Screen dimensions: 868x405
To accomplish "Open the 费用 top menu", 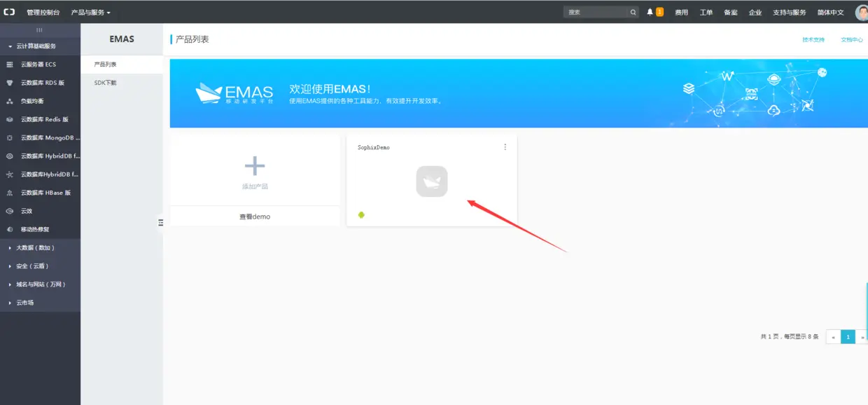I will [681, 13].
